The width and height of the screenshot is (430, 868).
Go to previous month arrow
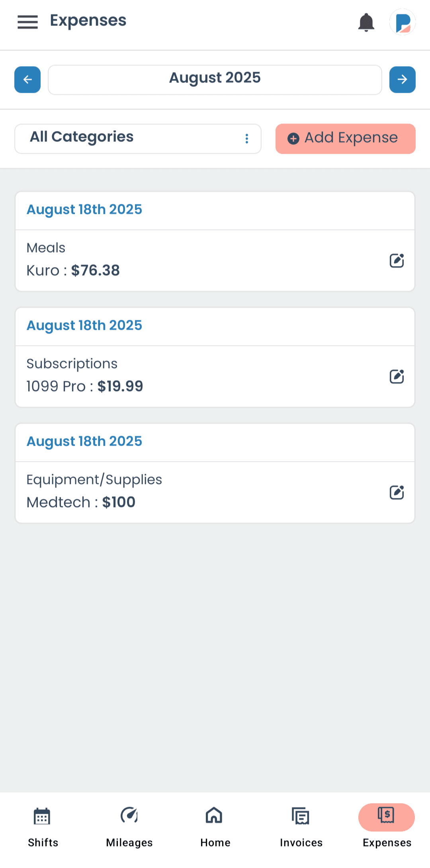pos(27,80)
